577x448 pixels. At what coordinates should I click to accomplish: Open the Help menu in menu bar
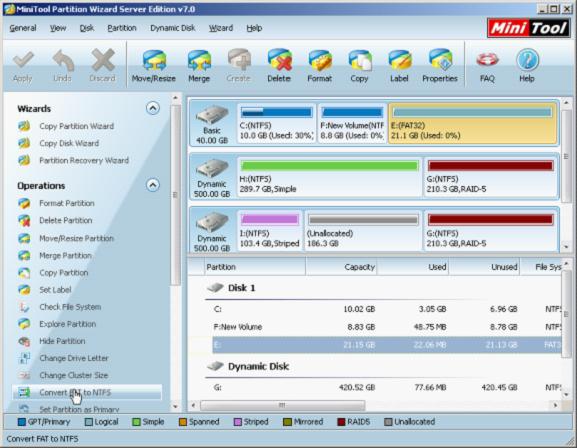(254, 28)
